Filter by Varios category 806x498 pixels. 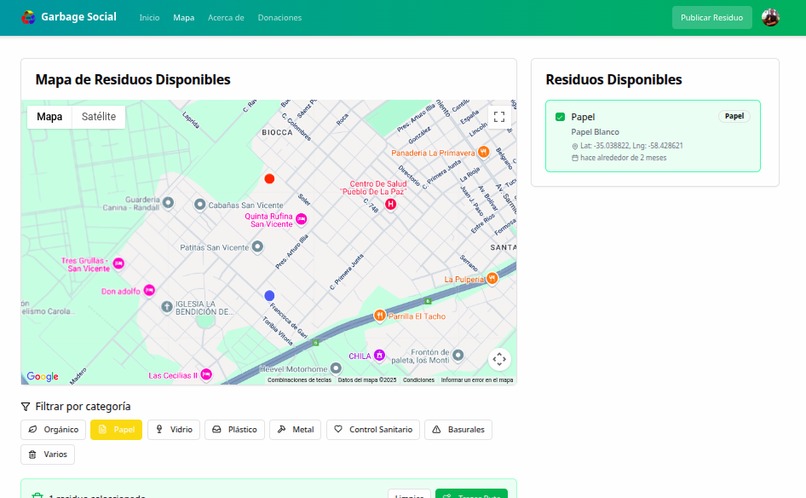coord(48,454)
